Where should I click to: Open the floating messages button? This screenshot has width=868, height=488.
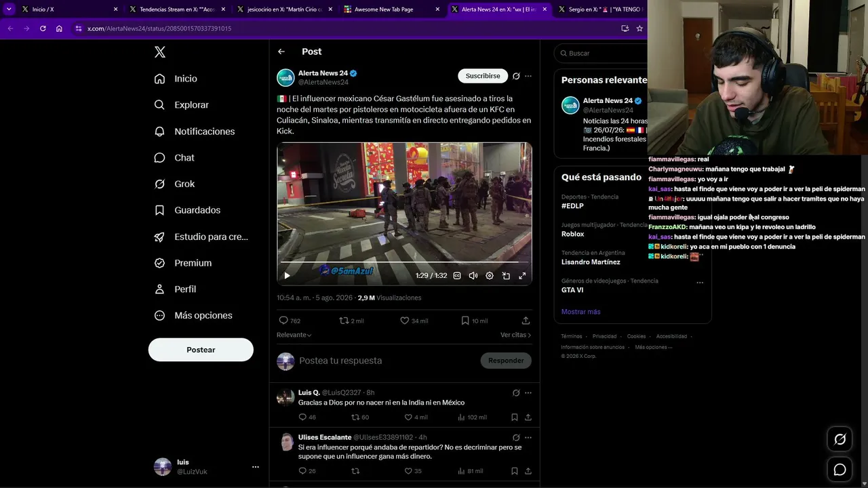(x=840, y=469)
